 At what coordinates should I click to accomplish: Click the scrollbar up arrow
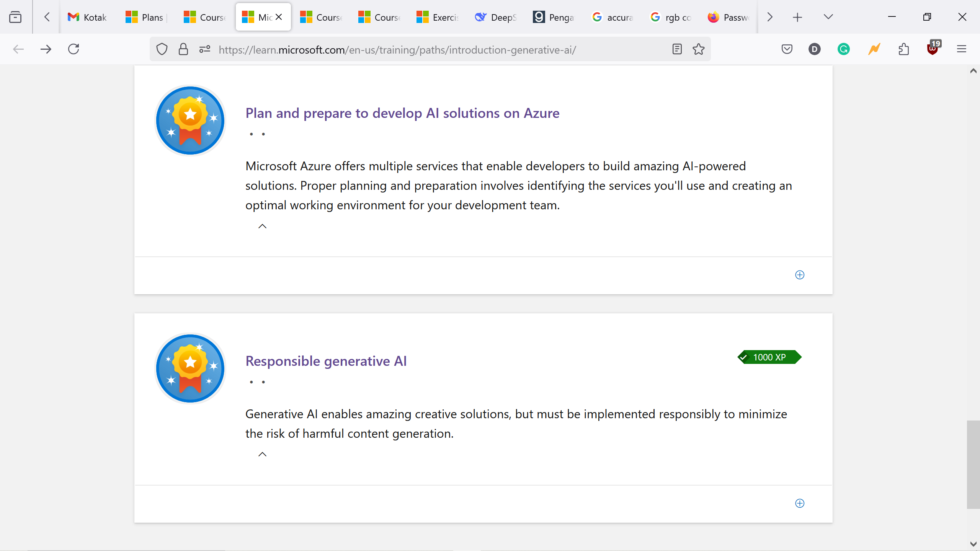pos(973,71)
